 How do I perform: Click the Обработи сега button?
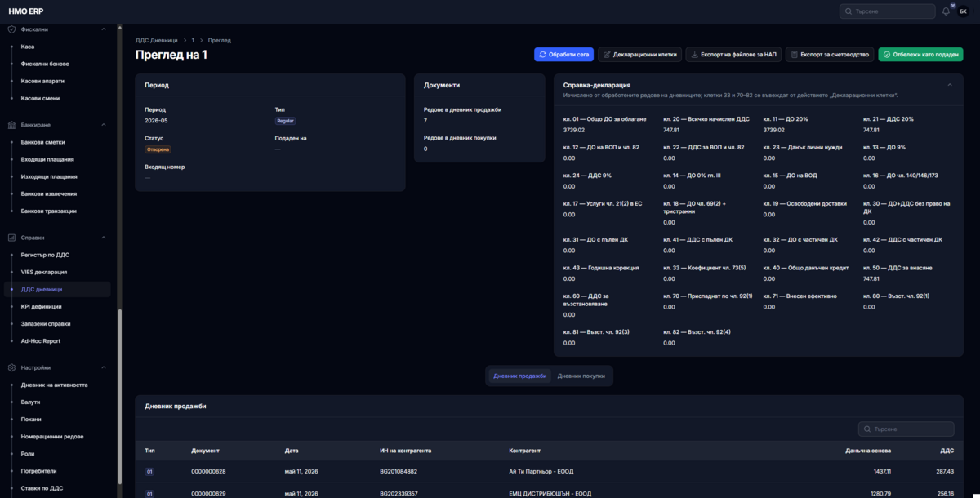(563, 54)
